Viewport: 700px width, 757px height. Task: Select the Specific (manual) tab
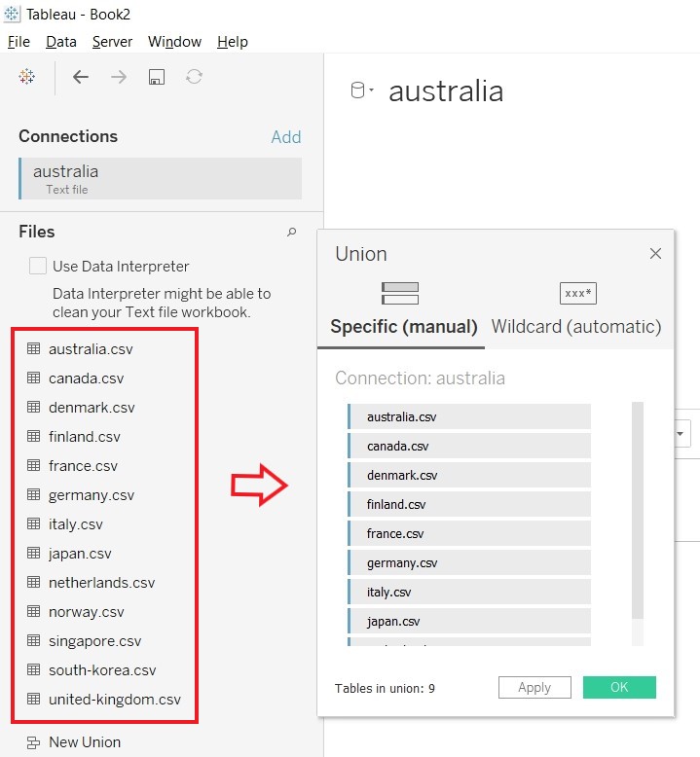pos(404,326)
